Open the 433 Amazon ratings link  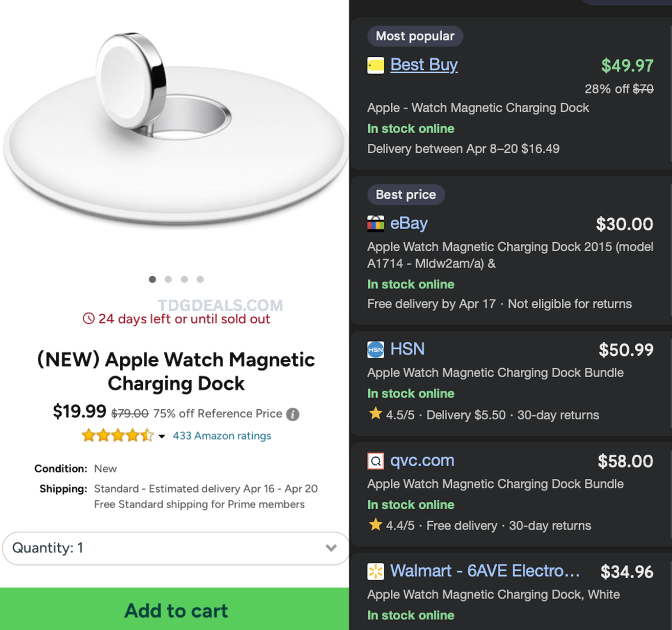pyautogui.click(x=222, y=436)
